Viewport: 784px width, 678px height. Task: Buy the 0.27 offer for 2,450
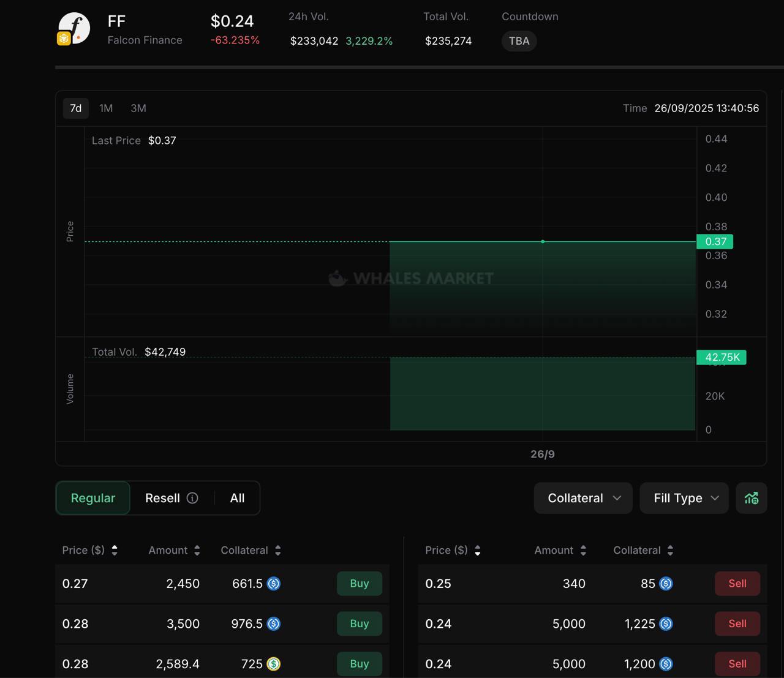click(360, 584)
